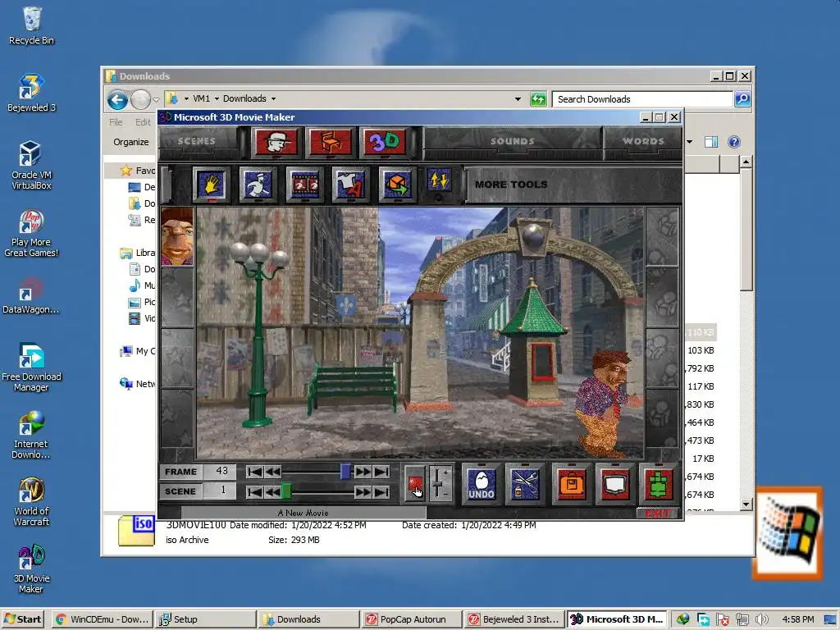Image resolution: width=840 pixels, height=630 pixels.
Task: Select the hand Action tool
Action: tap(211, 185)
